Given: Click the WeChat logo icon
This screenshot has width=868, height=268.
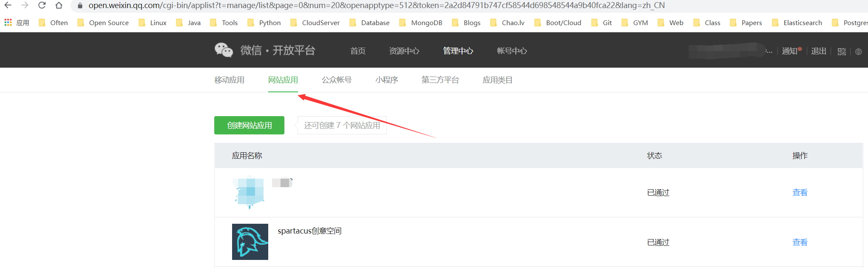Looking at the screenshot, I should pyautogui.click(x=224, y=50).
